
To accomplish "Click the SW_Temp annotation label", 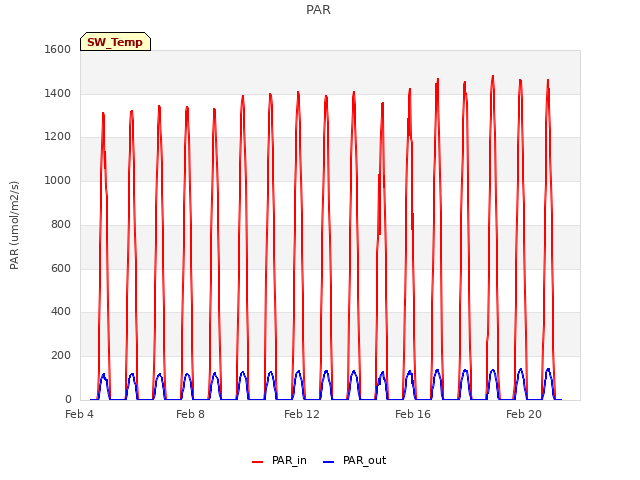I will (115, 42).
